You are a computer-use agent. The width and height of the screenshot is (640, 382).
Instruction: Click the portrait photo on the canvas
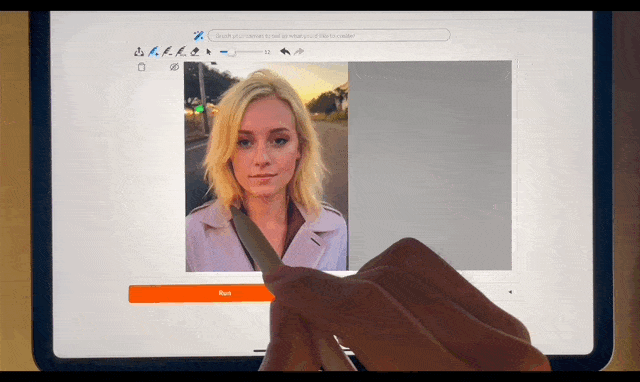[x=267, y=167]
